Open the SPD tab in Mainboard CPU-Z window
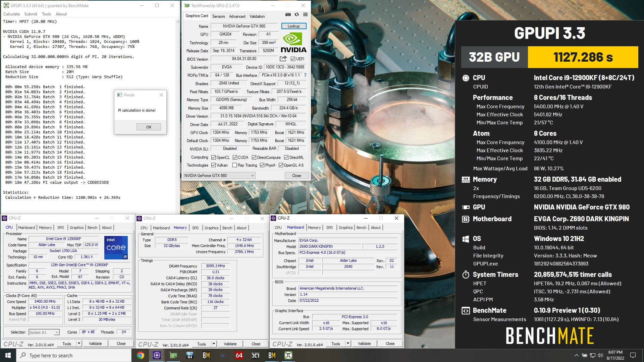The height and width of the screenshot is (362, 644). (329, 228)
